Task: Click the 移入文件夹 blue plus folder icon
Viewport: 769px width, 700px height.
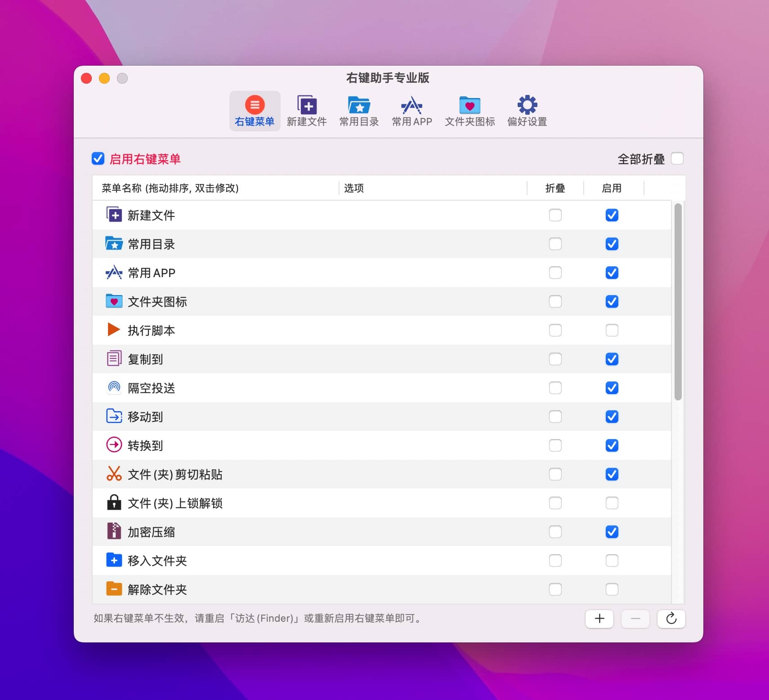Action: coord(114,560)
